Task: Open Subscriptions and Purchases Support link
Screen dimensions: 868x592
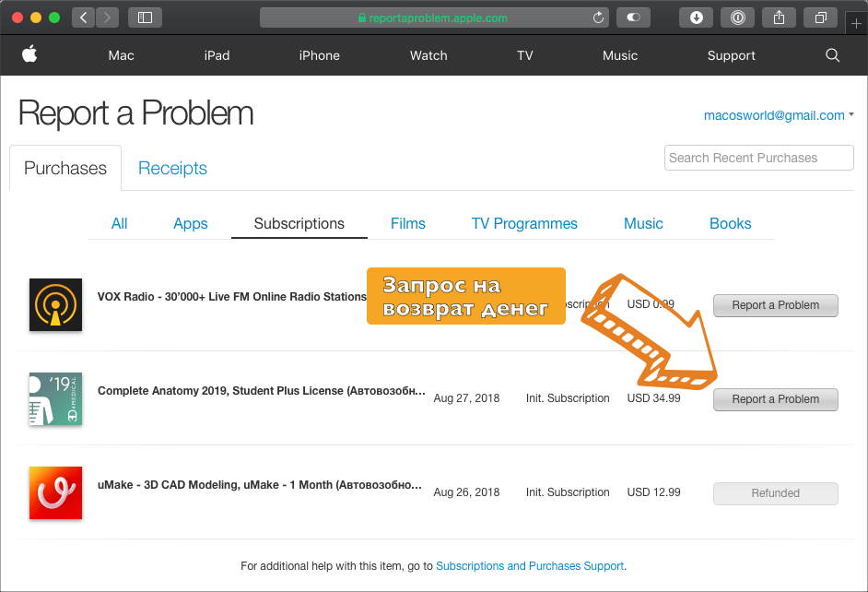Action: tap(530, 566)
